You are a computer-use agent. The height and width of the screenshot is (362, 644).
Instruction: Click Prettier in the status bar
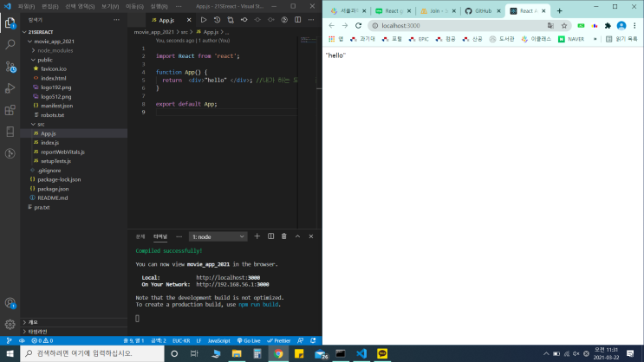tap(279, 340)
